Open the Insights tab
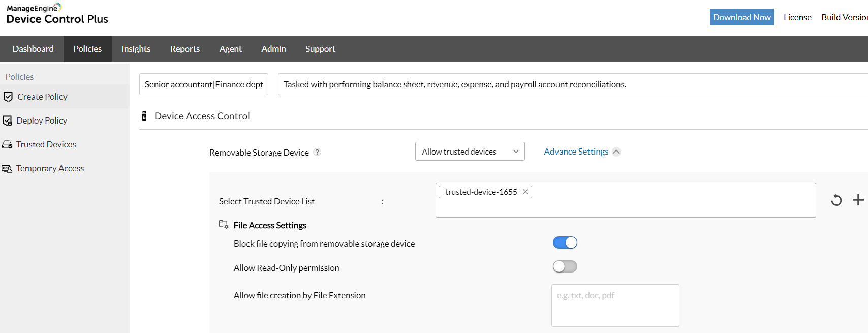Image resolution: width=868 pixels, height=333 pixels. [136, 49]
